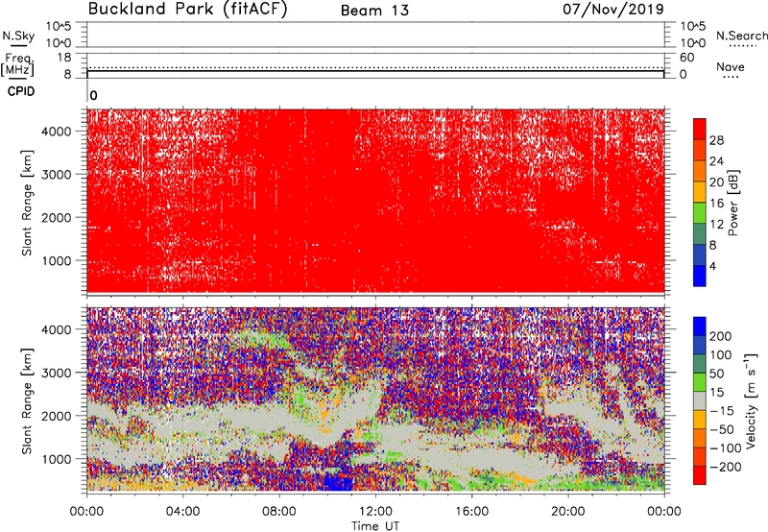
Task: Click the date 07/Nov/2019
Action: point(613,10)
